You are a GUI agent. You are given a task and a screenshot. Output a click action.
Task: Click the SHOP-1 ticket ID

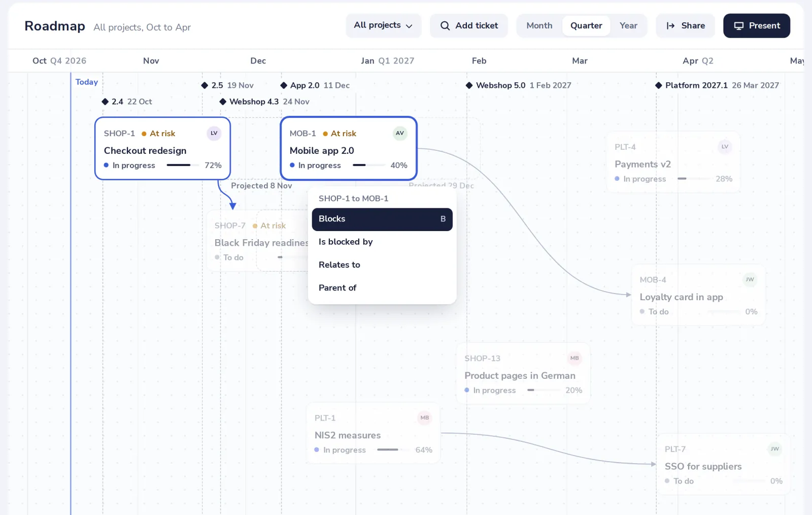click(119, 134)
